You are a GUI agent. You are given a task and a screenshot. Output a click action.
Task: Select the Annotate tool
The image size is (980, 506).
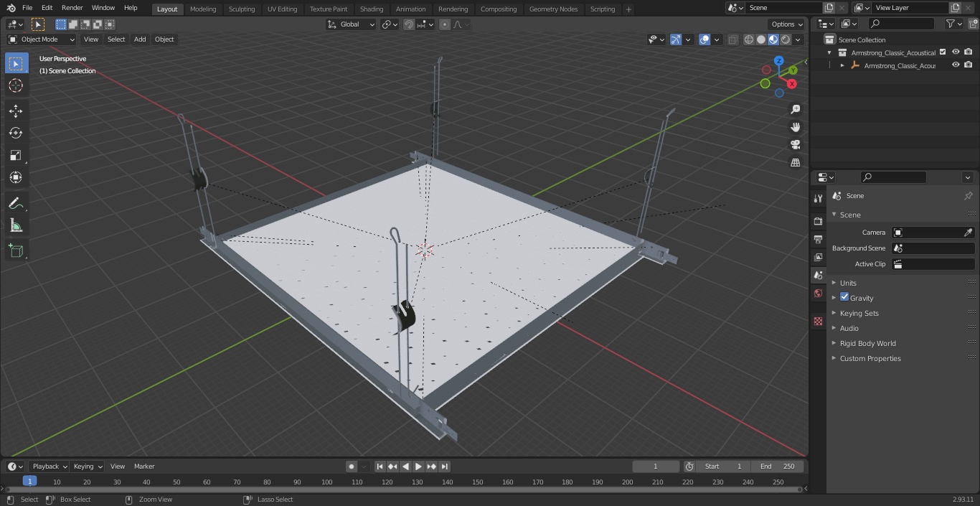click(x=16, y=203)
